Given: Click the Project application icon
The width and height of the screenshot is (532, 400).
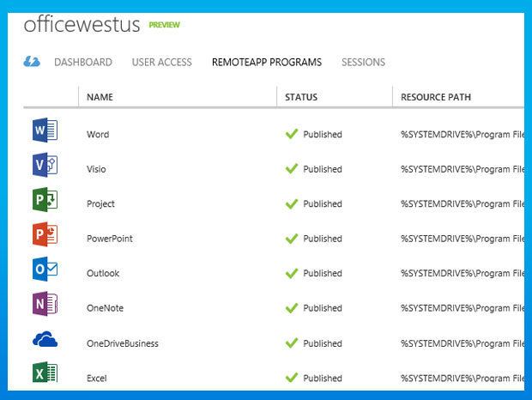Looking at the screenshot, I should tap(45, 199).
